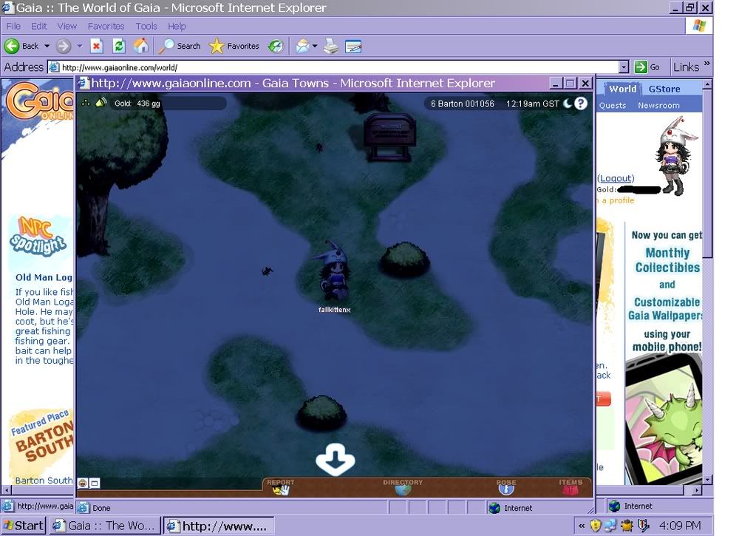The image size is (756, 536).
Task: Open the History toolbar icon
Action: 276,47
